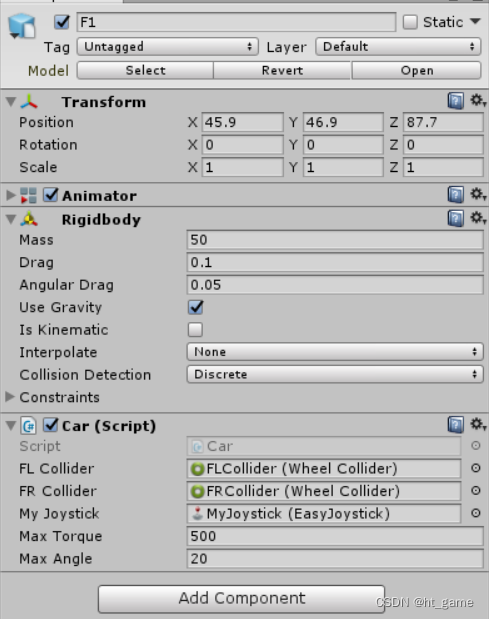Click the Rigidbody component title

click(x=101, y=219)
